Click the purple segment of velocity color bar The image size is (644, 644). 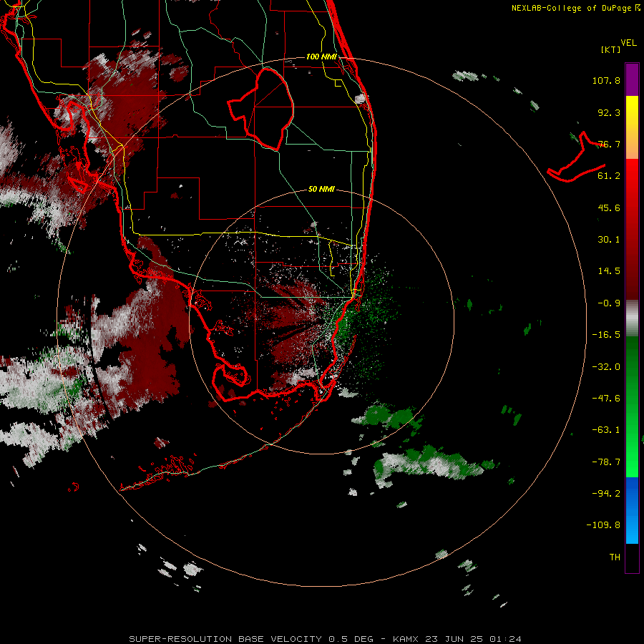(x=632, y=79)
